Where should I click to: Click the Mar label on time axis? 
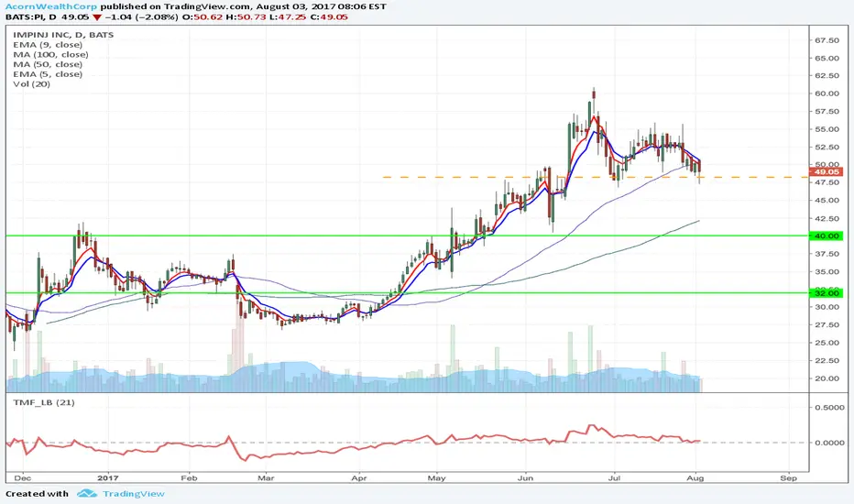coord(266,477)
